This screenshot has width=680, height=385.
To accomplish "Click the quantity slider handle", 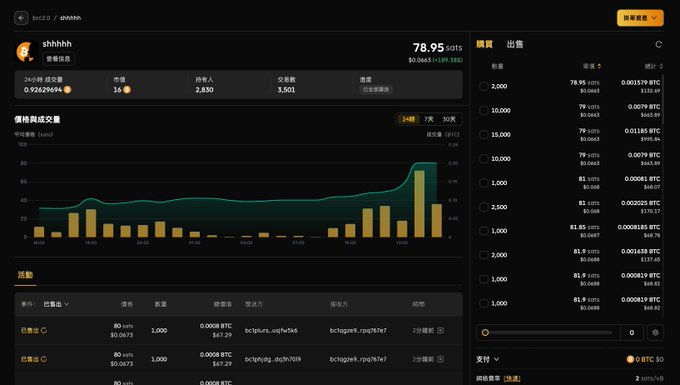I will 485,333.
